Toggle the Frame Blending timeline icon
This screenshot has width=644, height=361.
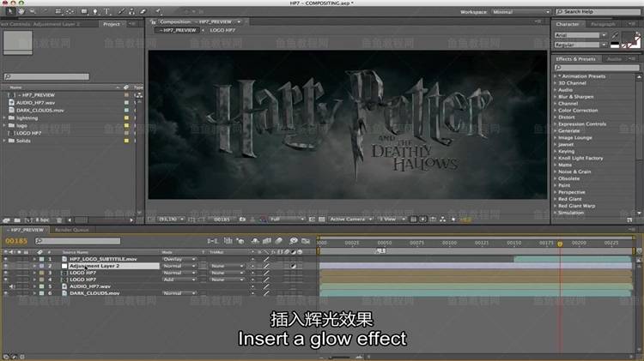267,241
